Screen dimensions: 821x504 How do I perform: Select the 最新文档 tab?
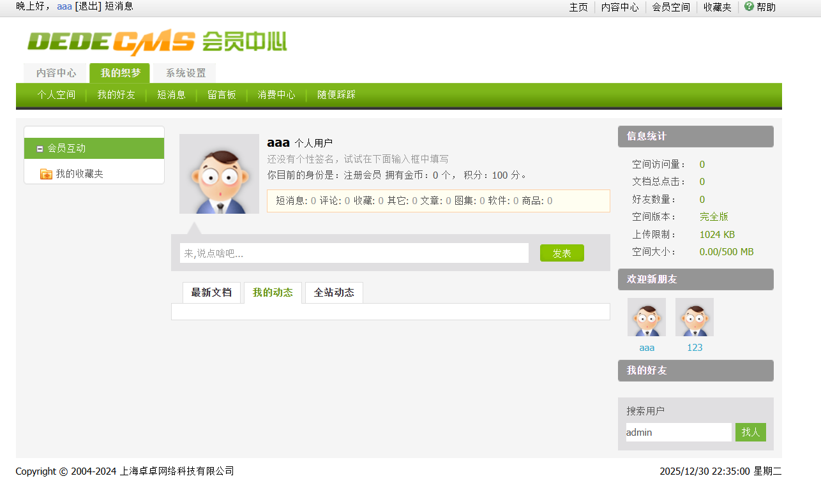click(211, 293)
